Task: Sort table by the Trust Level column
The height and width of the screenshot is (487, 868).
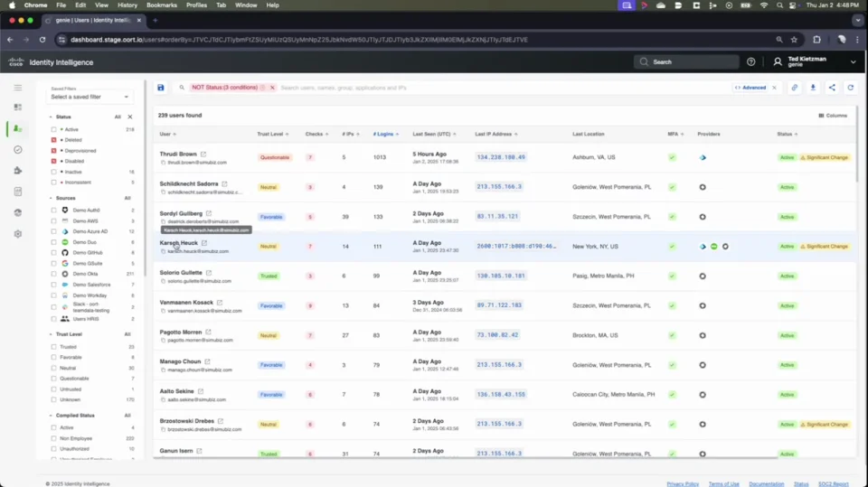Action: tap(271, 134)
